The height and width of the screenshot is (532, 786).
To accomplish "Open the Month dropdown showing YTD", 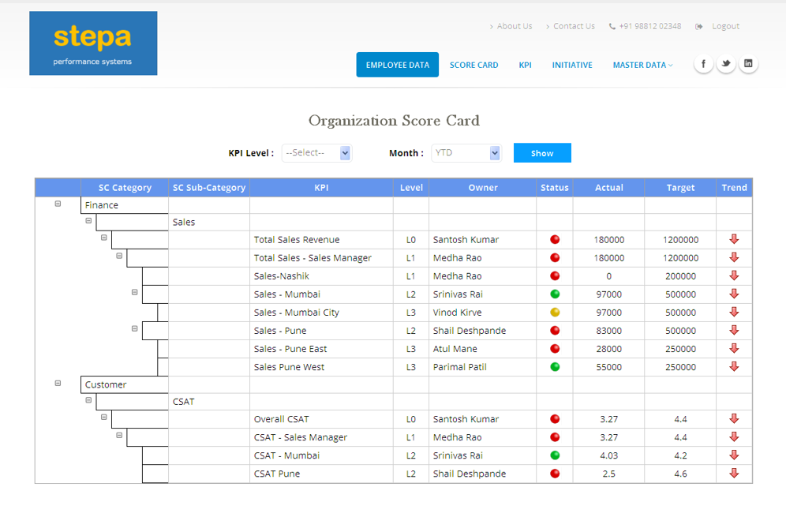I will click(466, 153).
